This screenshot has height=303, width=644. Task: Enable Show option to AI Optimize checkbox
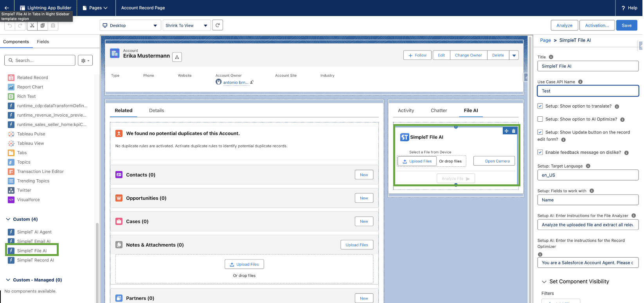pos(540,119)
